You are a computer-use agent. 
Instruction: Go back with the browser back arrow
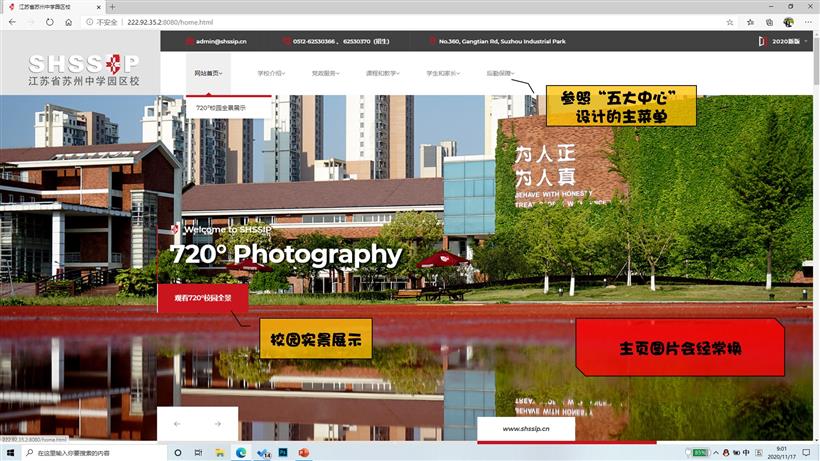click(x=13, y=22)
